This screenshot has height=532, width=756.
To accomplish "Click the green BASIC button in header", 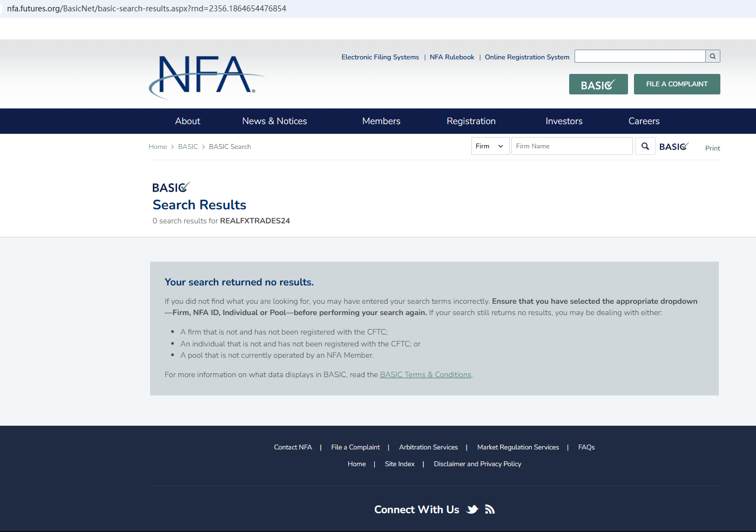I will click(598, 84).
